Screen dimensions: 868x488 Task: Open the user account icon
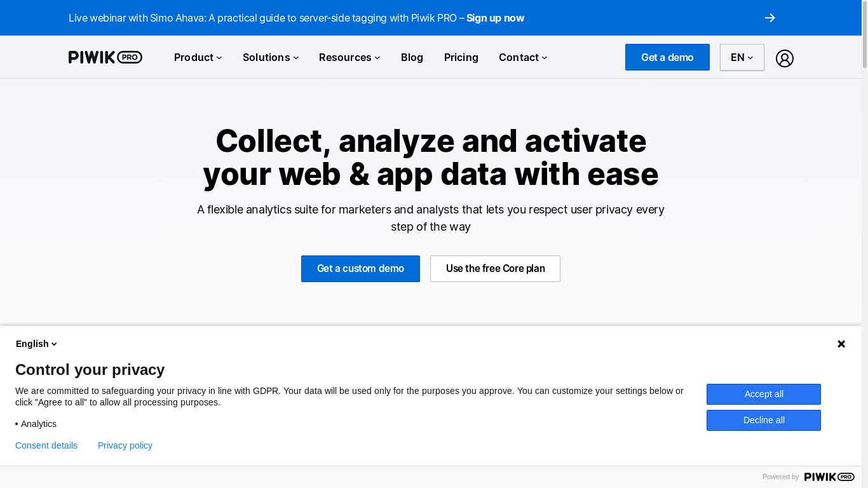pos(785,58)
